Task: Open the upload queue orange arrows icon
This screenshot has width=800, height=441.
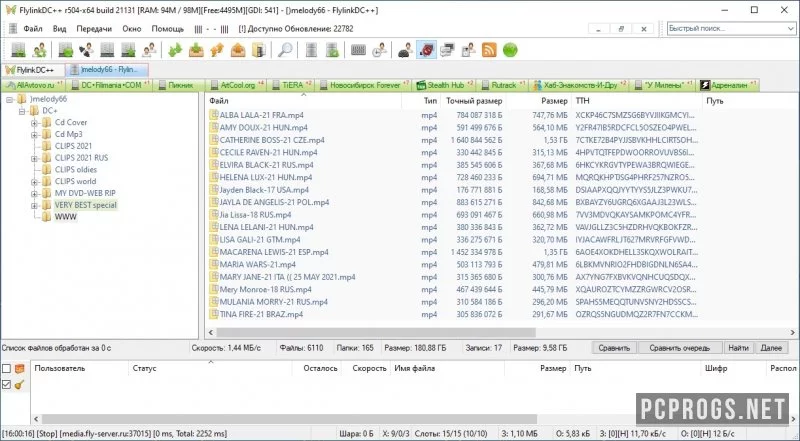Action: pos(217,50)
